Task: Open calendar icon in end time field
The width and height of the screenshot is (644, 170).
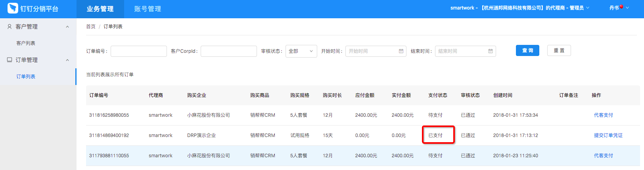Action: (x=491, y=51)
